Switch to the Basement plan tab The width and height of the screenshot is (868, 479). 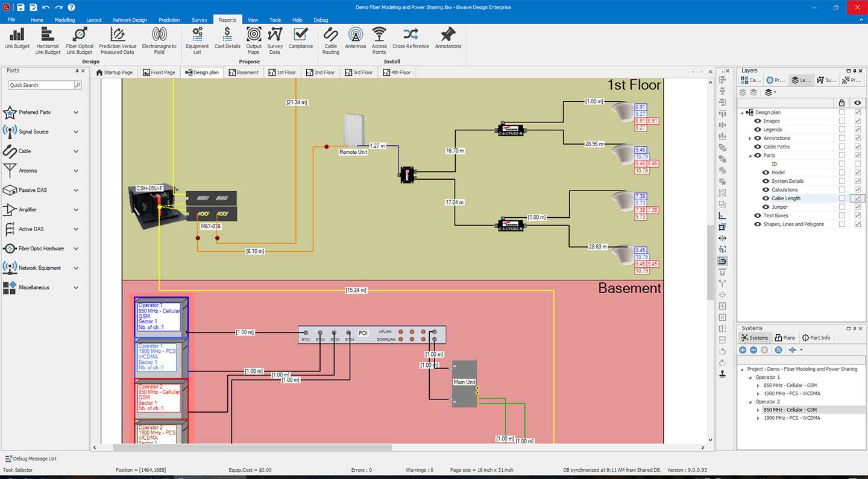click(x=244, y=72)
